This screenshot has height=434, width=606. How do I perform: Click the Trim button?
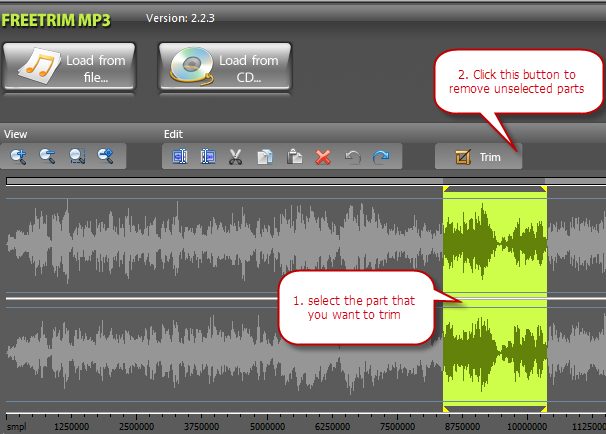pyautogui.click(x=478, y=157)
